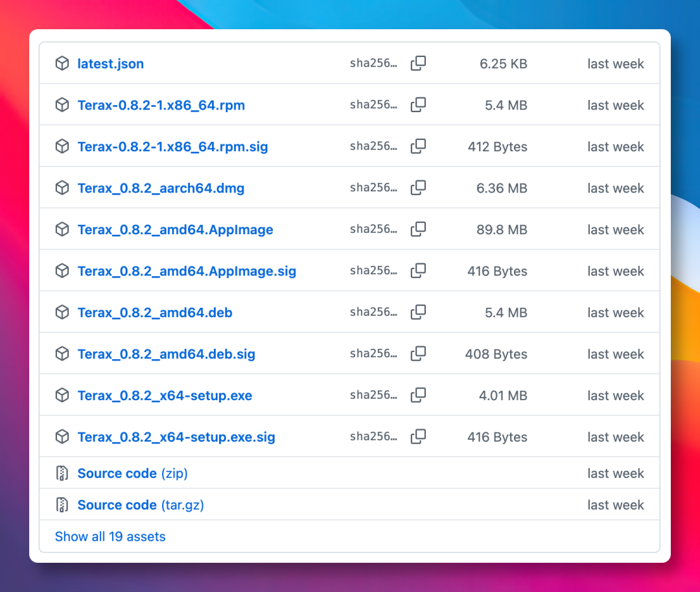Click package icon beside latest.json
This screenshot has width=700, height=592.
62,64
